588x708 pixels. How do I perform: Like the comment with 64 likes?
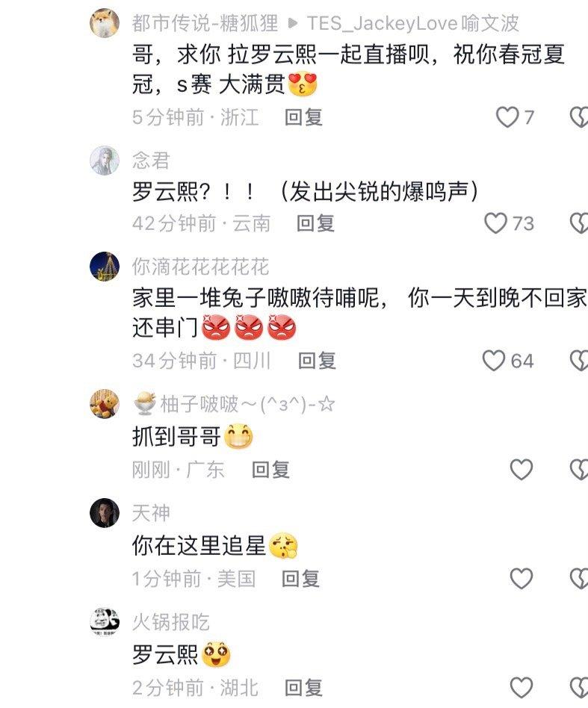point(493,360)
